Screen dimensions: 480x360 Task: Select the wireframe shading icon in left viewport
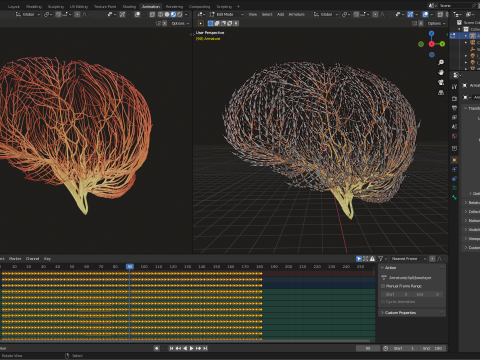pyautogui.click(x=161, y=14)
